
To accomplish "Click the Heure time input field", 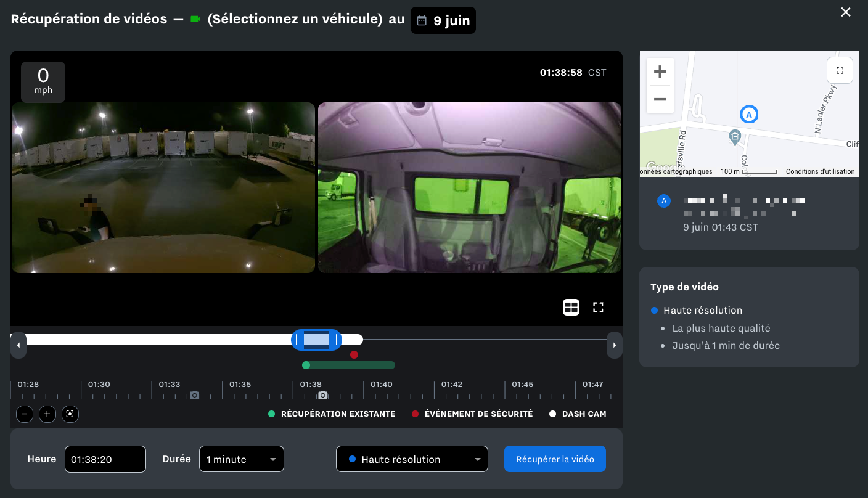I will [105, 459].
